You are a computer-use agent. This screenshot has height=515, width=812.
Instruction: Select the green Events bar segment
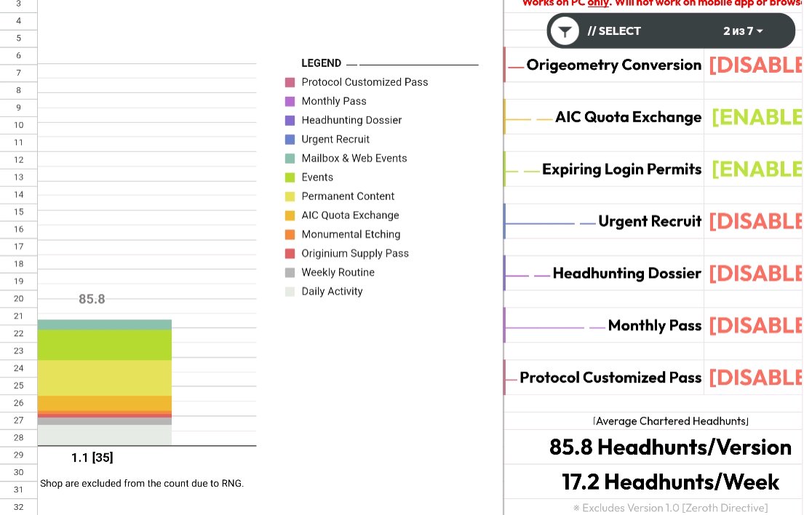coord(105,345)
